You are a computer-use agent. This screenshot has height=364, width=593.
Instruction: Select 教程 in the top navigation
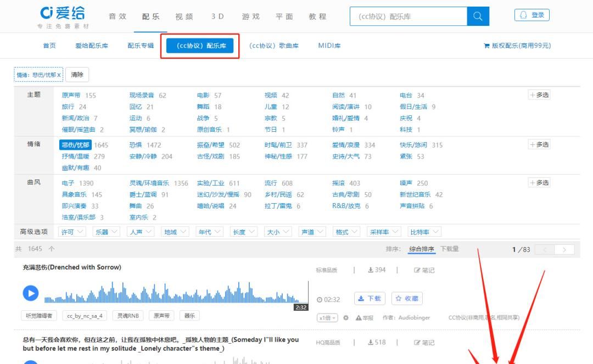tap(318, 16)
